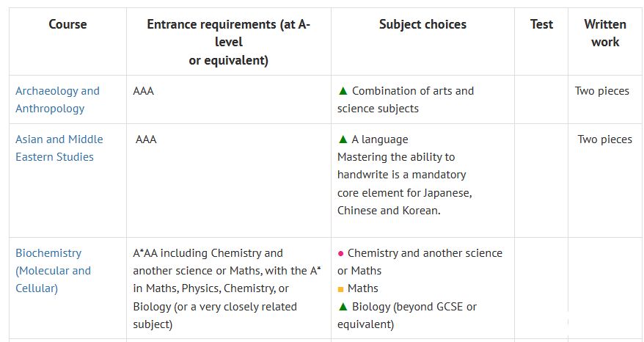Click the green triangle next to A language
Image resolution: width=644 pixels, height=342 pixels.
point(343,139)
